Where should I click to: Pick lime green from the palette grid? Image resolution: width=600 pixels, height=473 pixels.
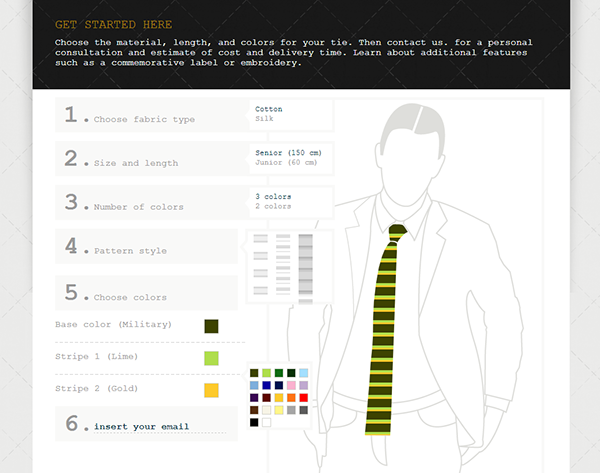[x=267, y=373]
